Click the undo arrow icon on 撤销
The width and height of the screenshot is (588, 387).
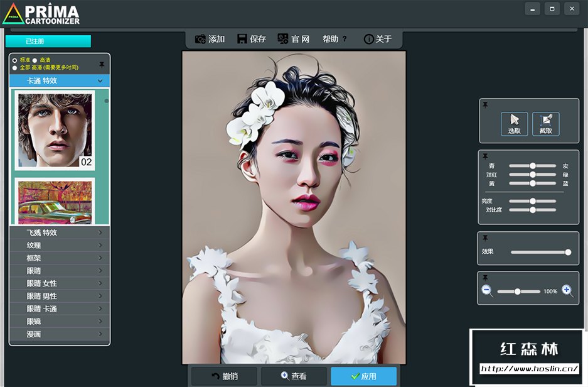216,376
